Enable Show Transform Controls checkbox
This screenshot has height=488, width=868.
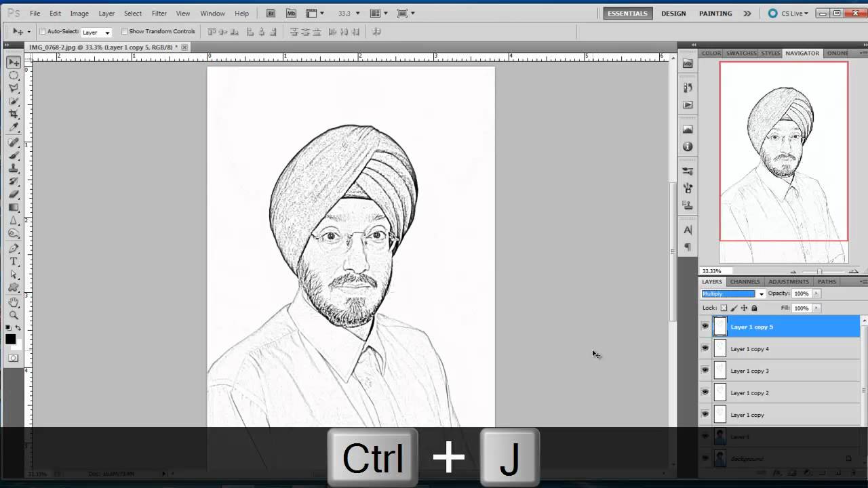click(124, 31)
